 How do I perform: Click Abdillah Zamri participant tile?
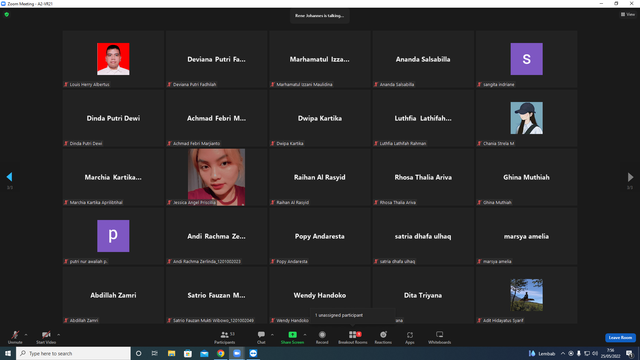pos(113,295)
